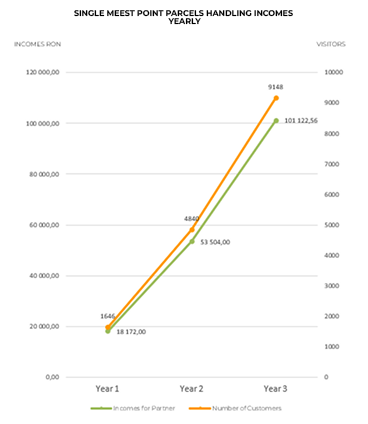Select the Year 3 green income data point
Image resolution: width=368 pixels, height=424 pixels.
pyautogui.click(x=276, y=121)
